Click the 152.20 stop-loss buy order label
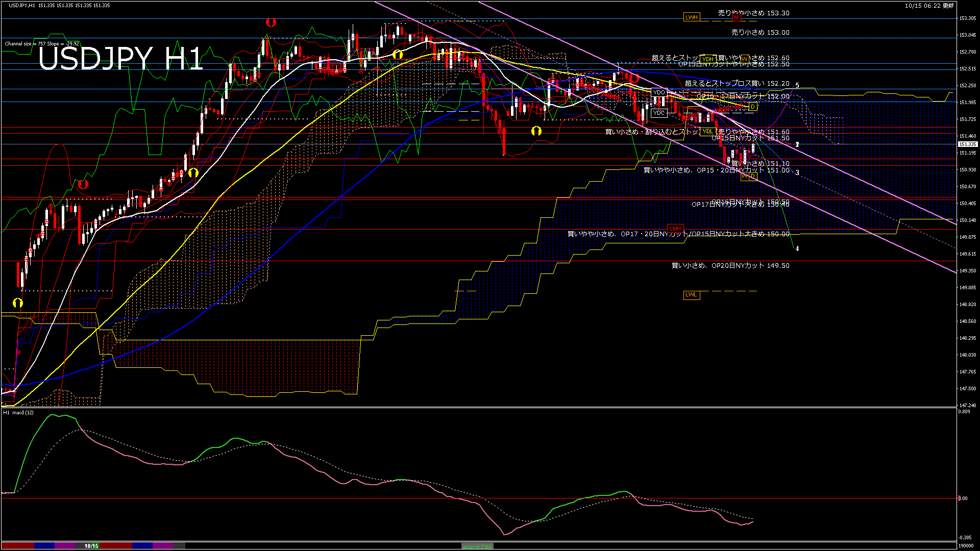This screenshot has height=551, width=980. [737, 83]
